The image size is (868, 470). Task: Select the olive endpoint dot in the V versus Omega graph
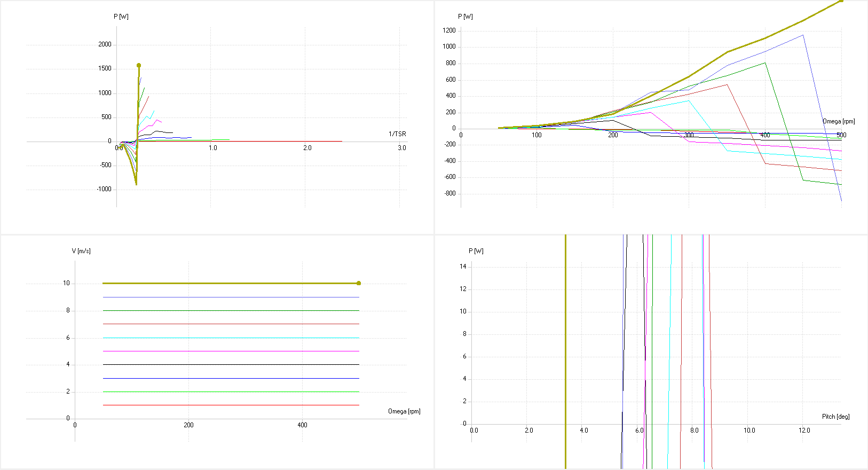click(x=359, y=283)
